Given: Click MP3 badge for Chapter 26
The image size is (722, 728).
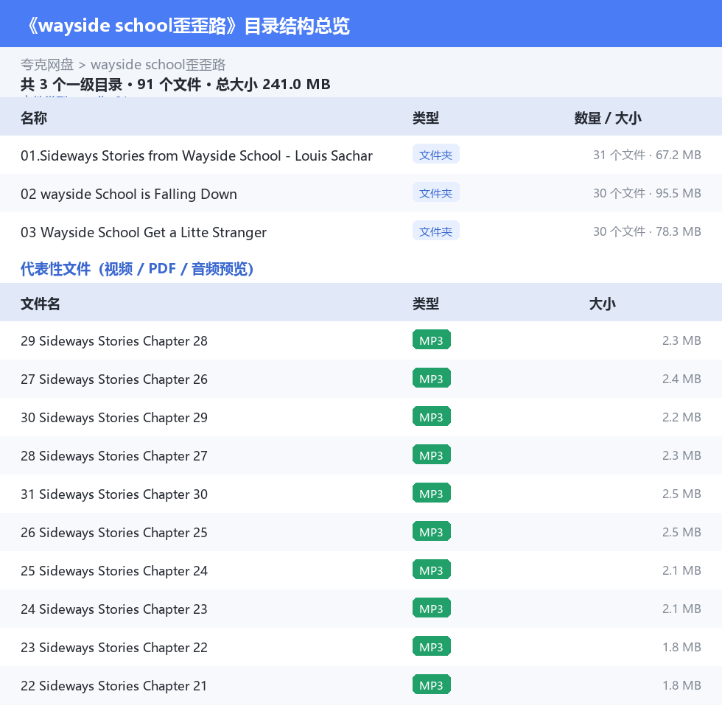Looking at the screenshot, I should click(431, 379).
